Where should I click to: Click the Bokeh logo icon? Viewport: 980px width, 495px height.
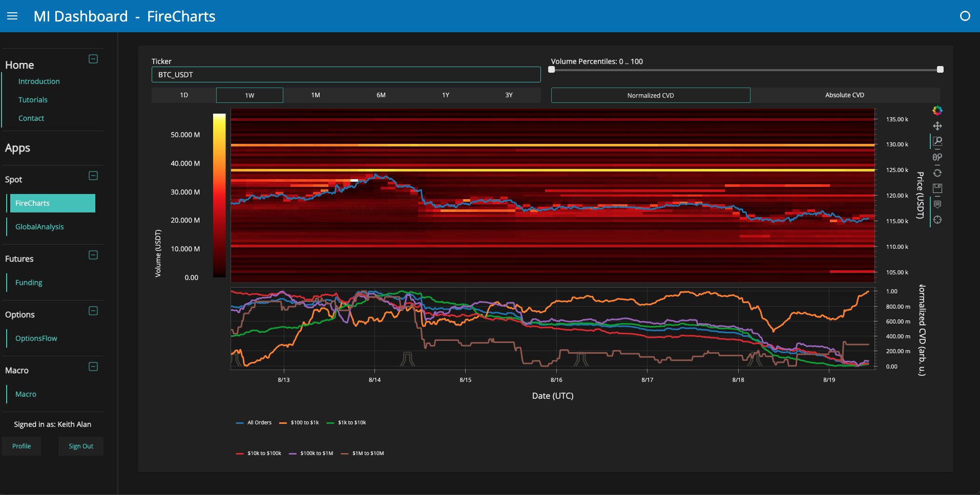[x=937, y=111]
